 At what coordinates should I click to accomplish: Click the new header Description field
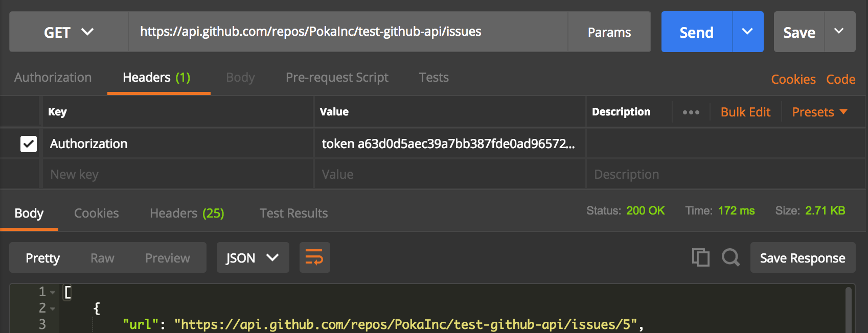coord(725,175)
